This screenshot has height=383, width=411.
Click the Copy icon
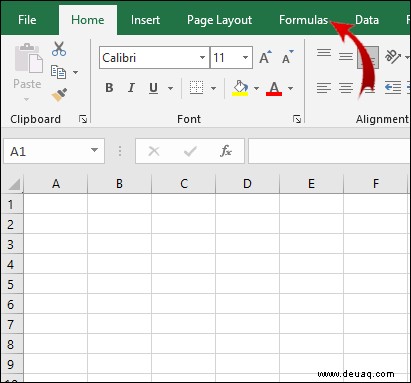58,72
